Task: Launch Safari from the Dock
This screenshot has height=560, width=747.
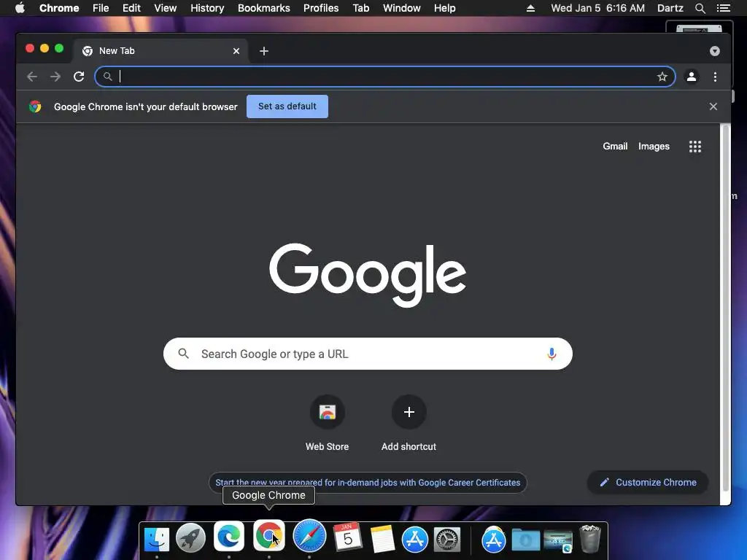Action: click(x=309, y=536)
